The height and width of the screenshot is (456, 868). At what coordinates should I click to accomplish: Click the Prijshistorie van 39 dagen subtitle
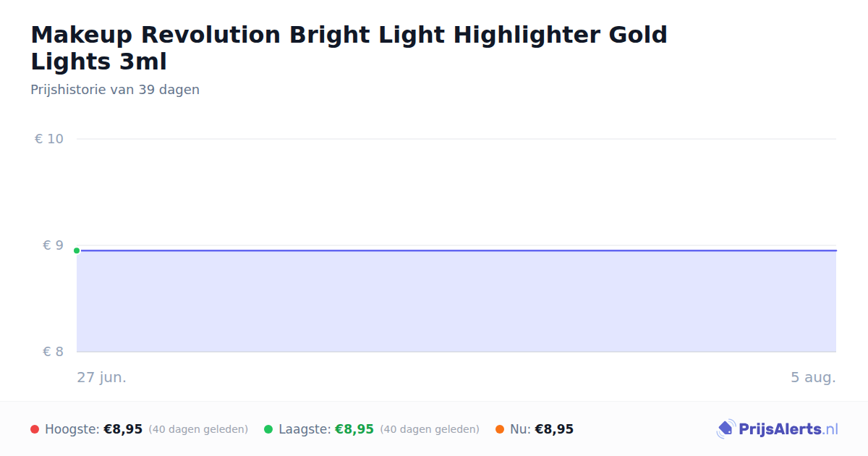[x=115, y=90]
